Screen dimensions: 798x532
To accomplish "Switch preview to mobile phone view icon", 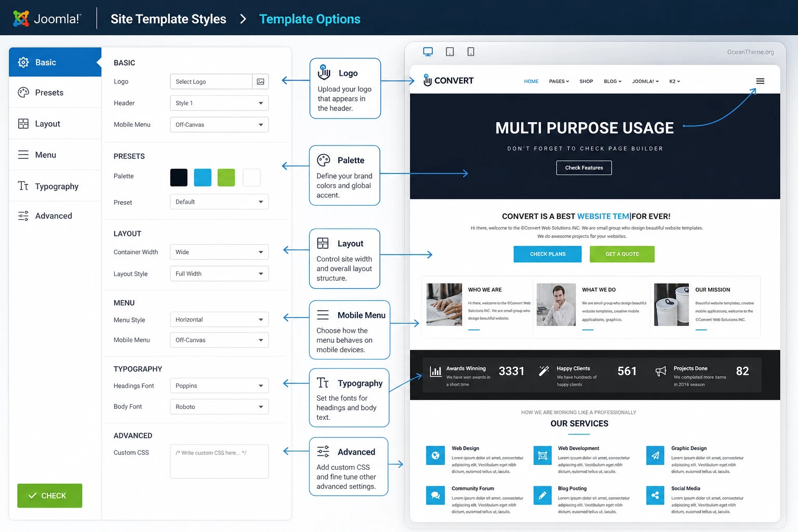I will (x=471, y=51).
